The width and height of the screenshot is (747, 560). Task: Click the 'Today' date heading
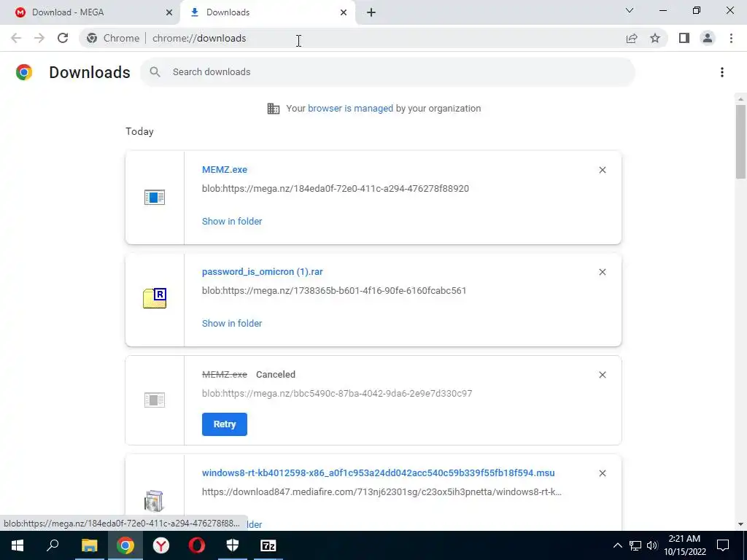point(139,131)
